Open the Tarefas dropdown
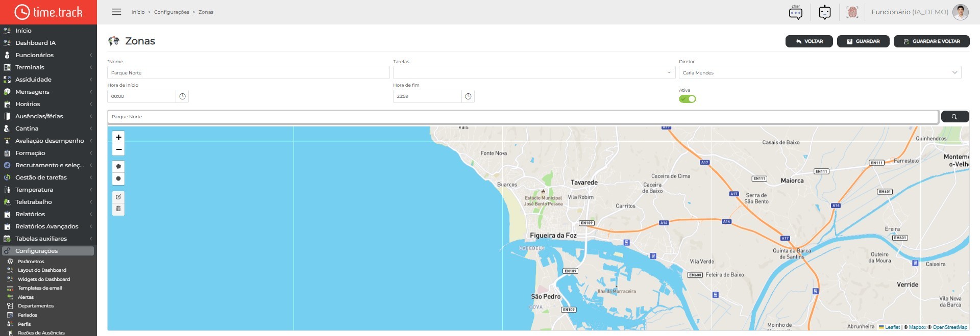Screen dimensions: 980x336 click(x=534, y=72)
